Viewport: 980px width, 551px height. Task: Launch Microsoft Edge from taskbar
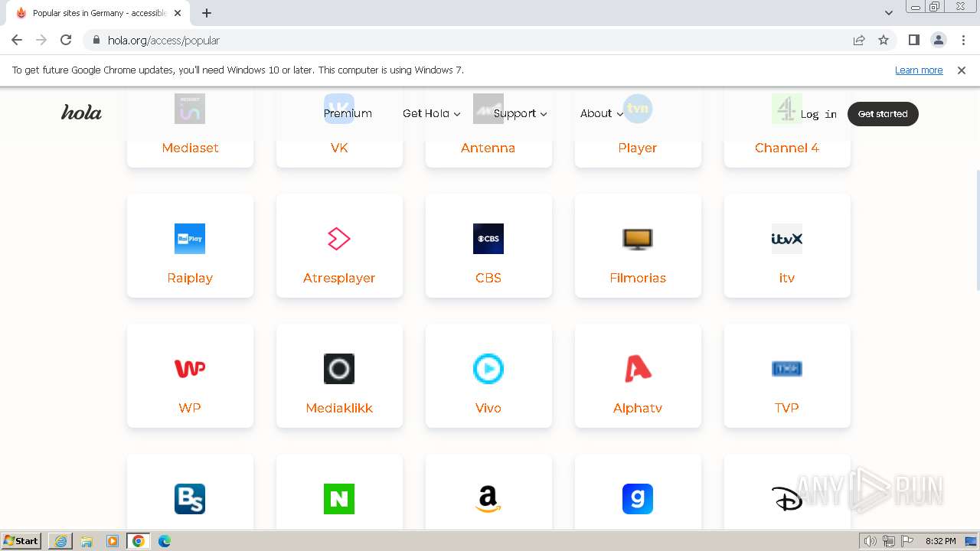(x=165, y=541)
